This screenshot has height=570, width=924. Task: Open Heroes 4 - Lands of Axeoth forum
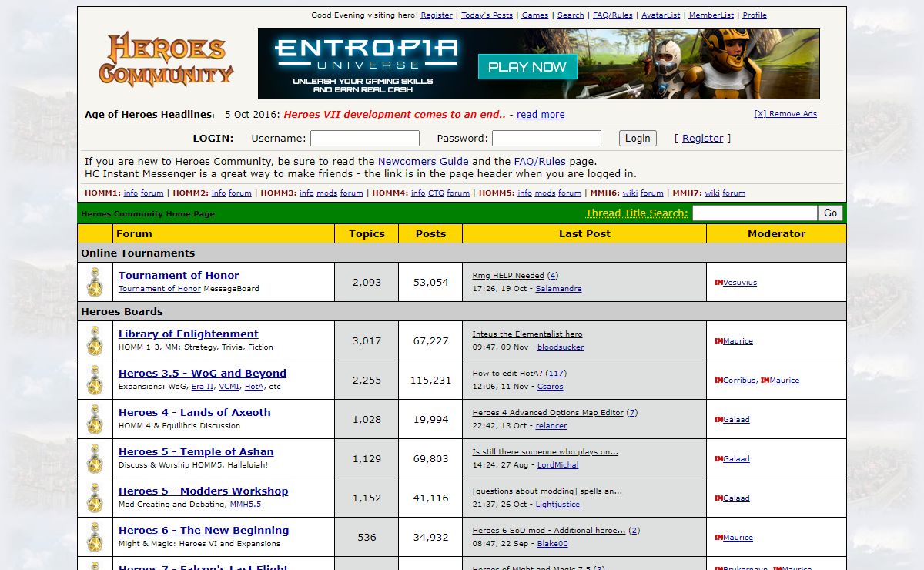tap(195, 413)
